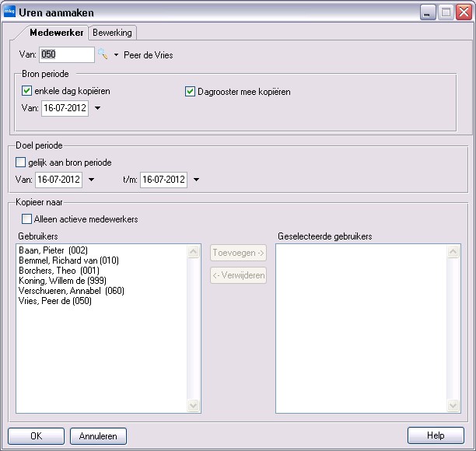This screenshot has height=451, width=476.
Task: Select 'Bemmel, Richard van (010)' user
Action: pyautogui.click(x=68, y=260)
